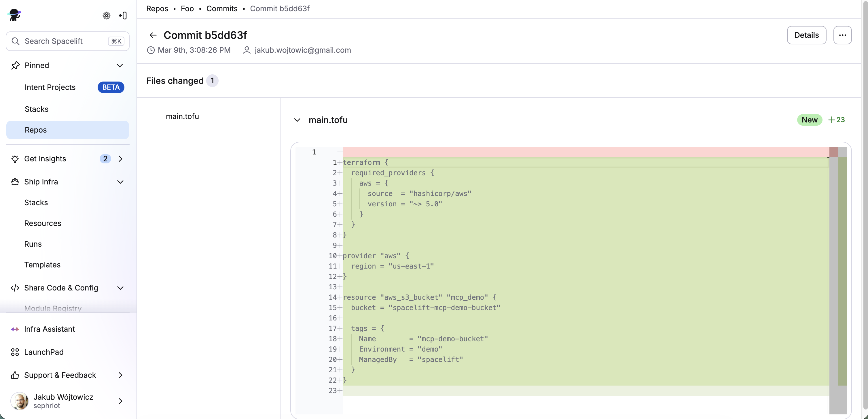Collapse the Pinned section

click(x=120, y=65)
